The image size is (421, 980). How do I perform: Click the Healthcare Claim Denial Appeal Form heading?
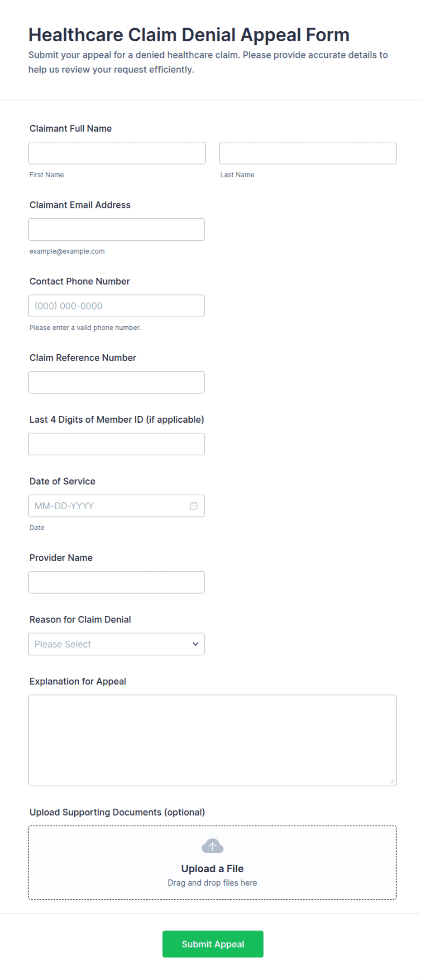pos(189,35)
